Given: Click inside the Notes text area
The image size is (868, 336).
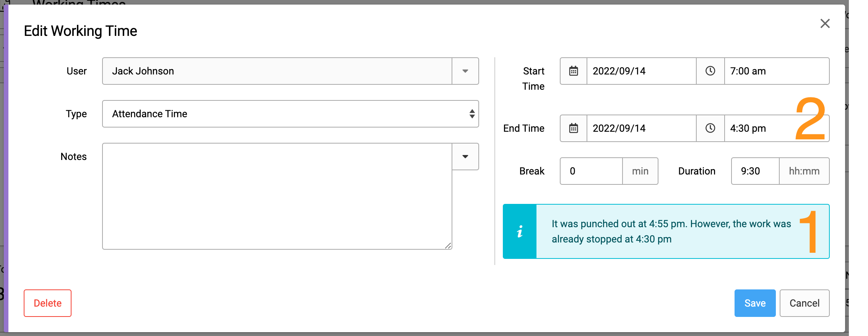Looking at the screenshot, I should [x=277, y=196].
